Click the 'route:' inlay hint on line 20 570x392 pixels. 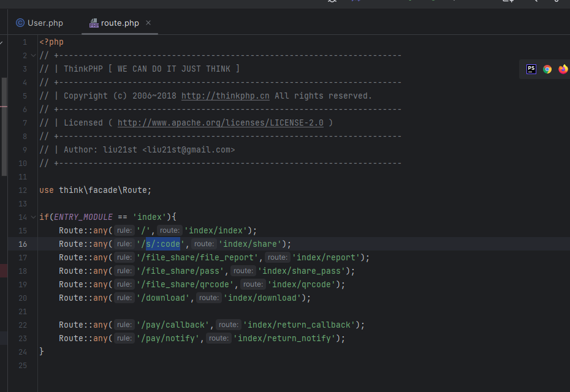(208, 298)
